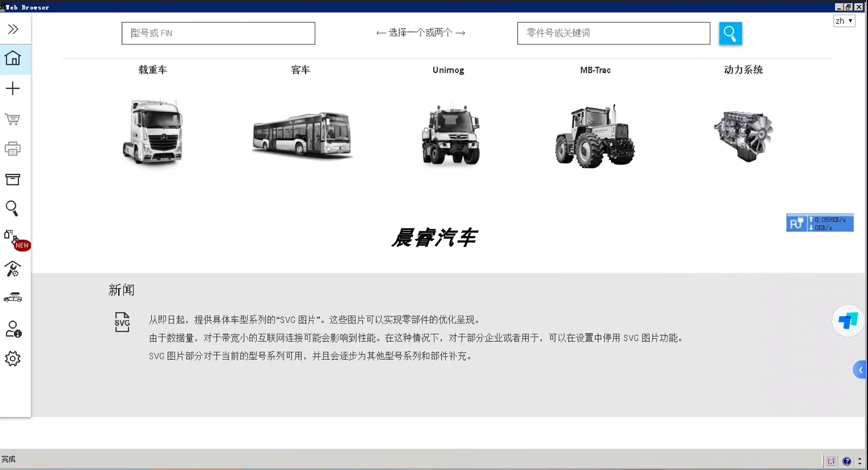868x470 pixels.
Task: Select the 动力系统 engine image
Action: (x=744, y=135)
